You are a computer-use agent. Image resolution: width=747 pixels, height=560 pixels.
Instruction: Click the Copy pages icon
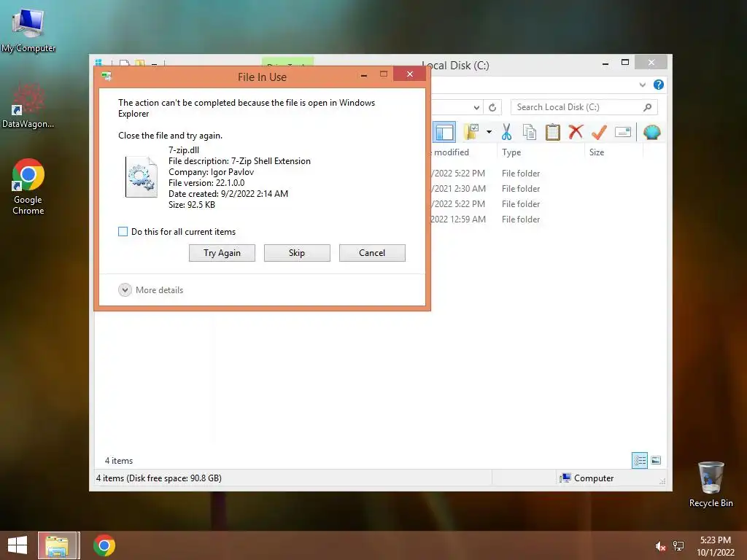pos(530,132)
